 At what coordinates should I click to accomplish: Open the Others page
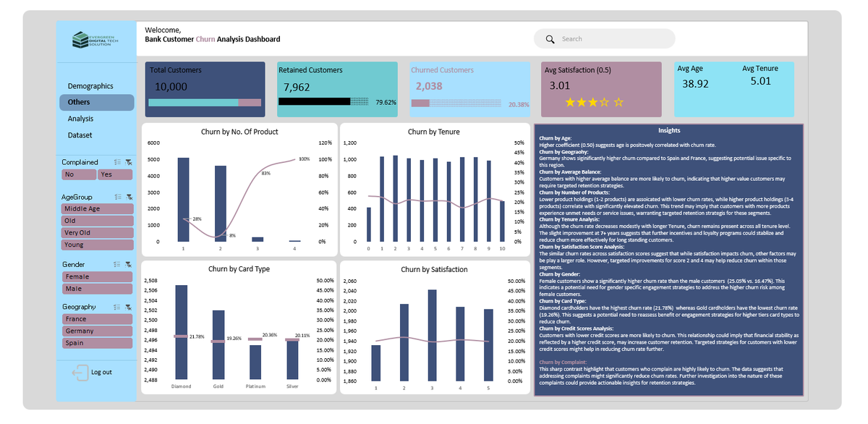coord(97,103)
